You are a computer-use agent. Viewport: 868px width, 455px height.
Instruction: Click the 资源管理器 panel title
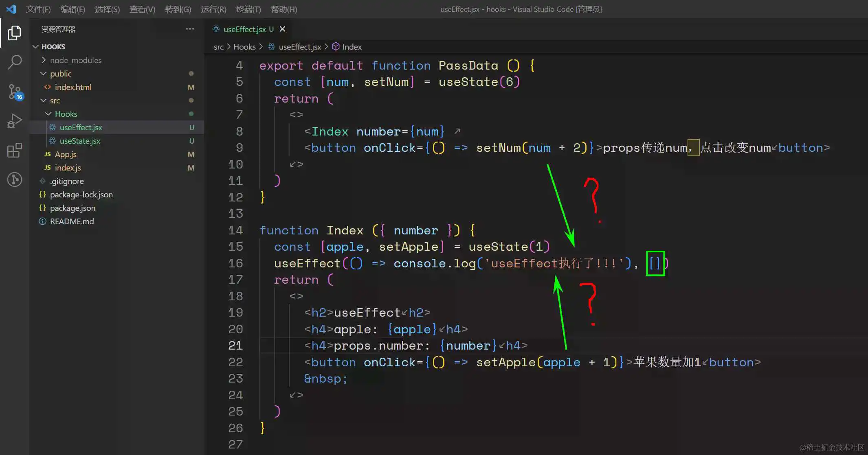[x=58, y=29]
